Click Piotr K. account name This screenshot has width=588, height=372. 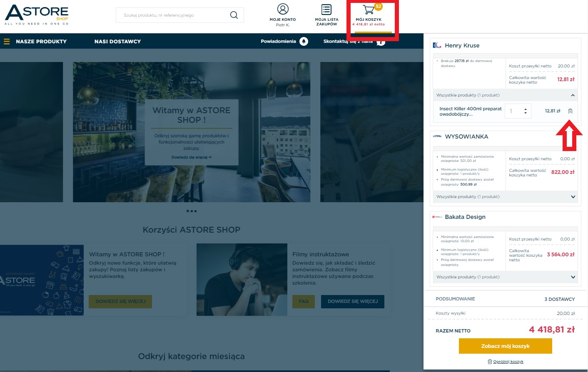point(283,25)
